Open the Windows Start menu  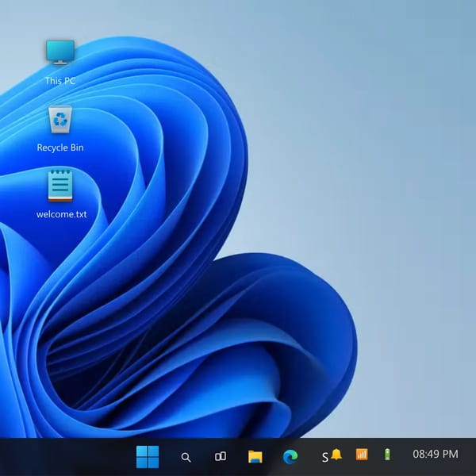[x=148, y=457]
